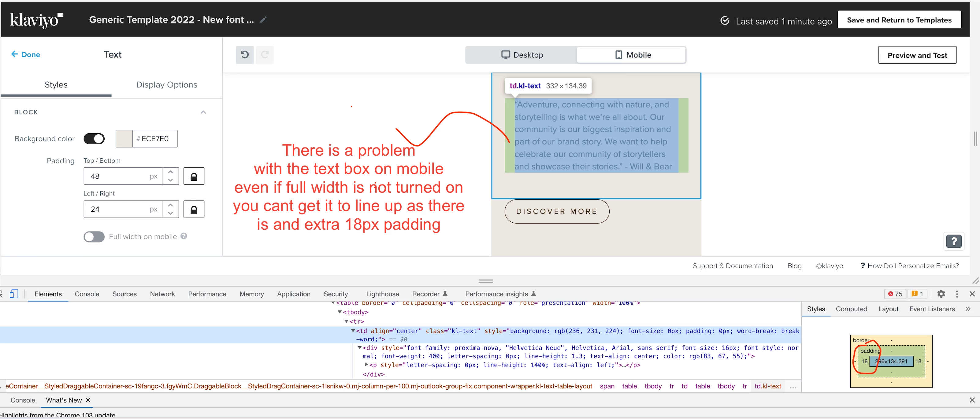
Task: Disable the Background color toggle
Action: tap(94, 139)
